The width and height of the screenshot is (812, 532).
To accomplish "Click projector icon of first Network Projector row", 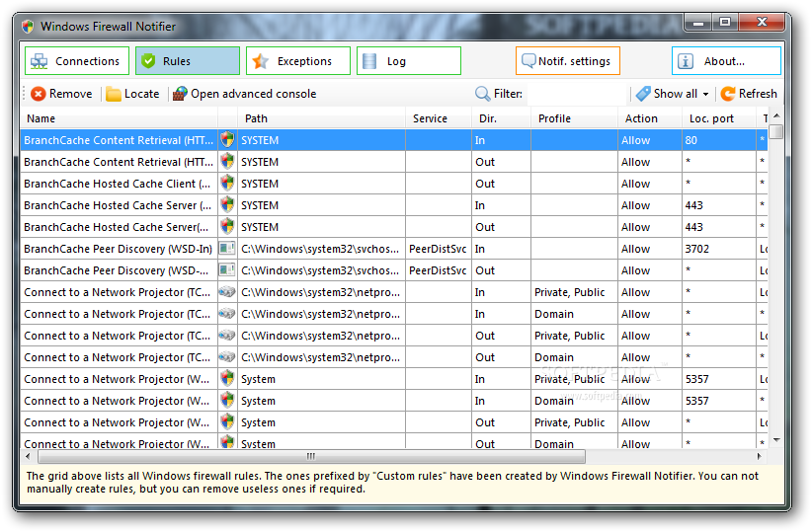I will (x=227, y=292).
